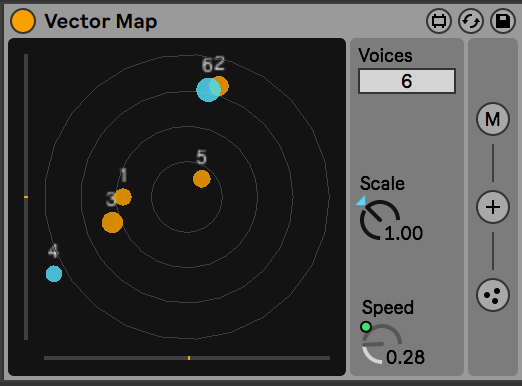Select blue voice dot labeled 4
This screenshot has height=386, width=522.
click(x=54, y=274)
